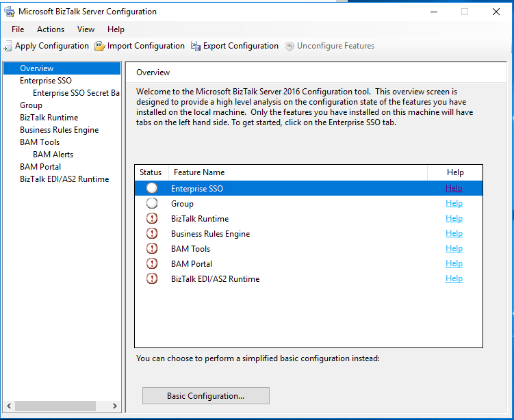This screenshot has height=420, width=514.
Task: Click the warning icon for BAM Portal
Action: coord(152,263)
